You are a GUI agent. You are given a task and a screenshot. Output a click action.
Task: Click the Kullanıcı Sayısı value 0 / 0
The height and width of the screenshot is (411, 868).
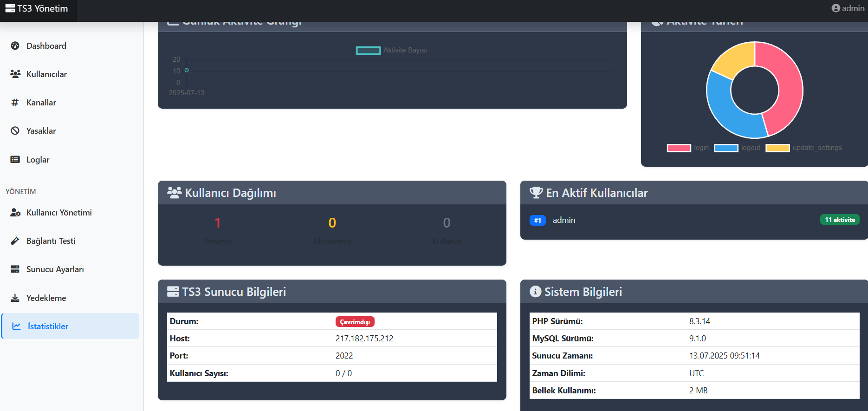click(343, 373)
